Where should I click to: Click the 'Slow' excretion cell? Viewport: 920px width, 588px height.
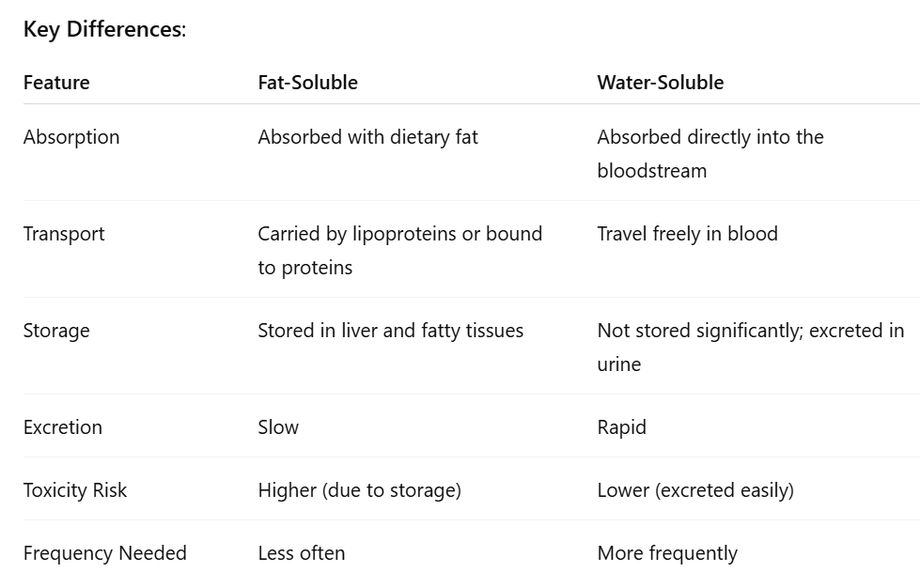[x=278, y=427]
